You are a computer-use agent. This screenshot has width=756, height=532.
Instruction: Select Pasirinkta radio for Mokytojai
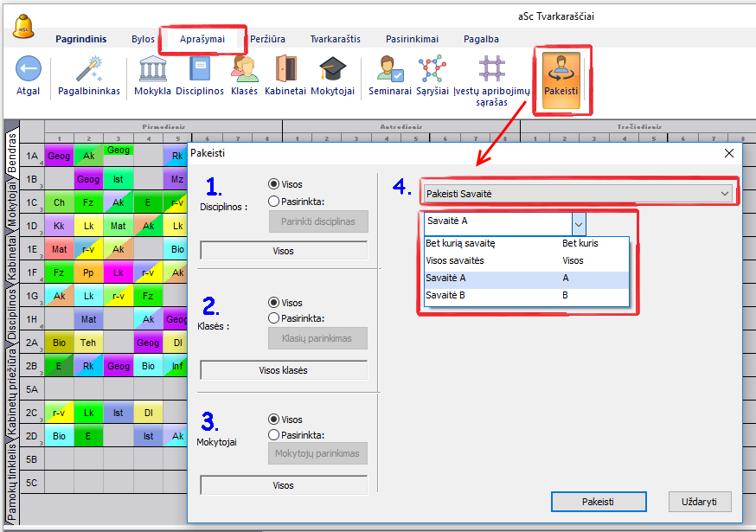pyautogui.click(x=274, y=435)
